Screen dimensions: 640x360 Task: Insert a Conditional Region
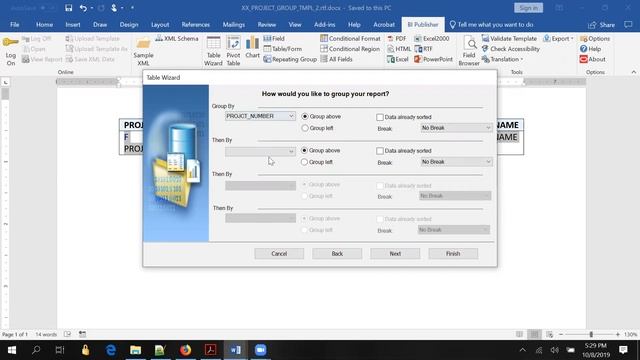[x=350, y=49]
